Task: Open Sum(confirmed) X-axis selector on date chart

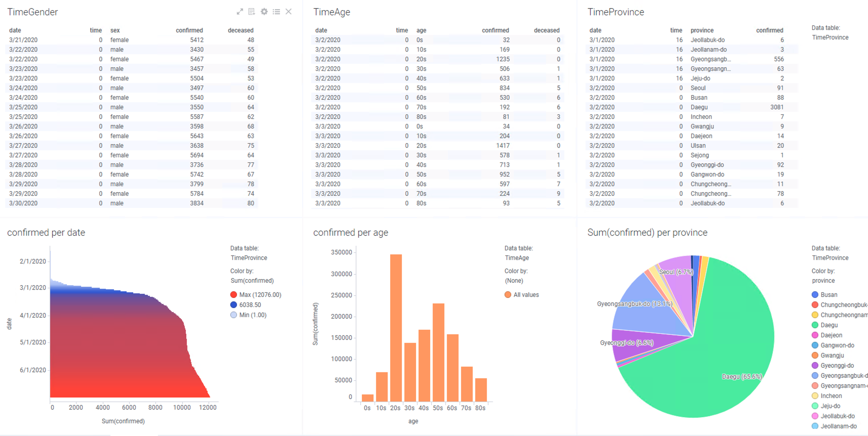Action: point(123,421)
